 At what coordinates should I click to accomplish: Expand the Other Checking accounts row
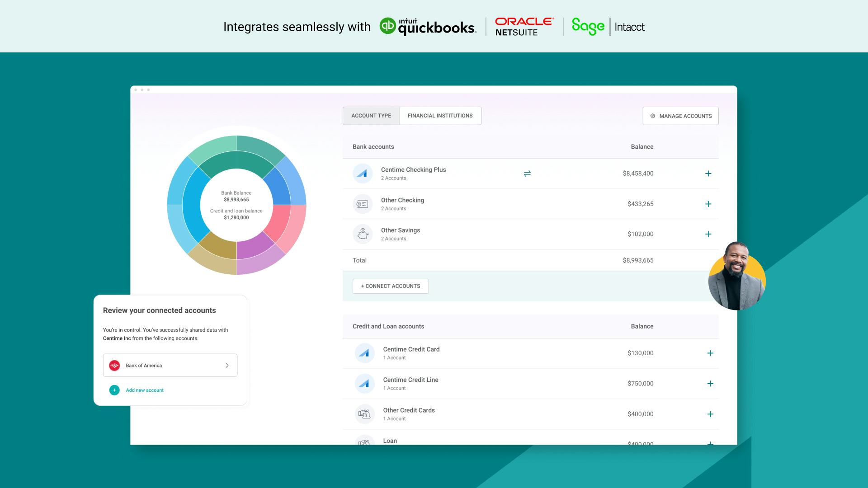pyautogui.click(x=708, y=204)
